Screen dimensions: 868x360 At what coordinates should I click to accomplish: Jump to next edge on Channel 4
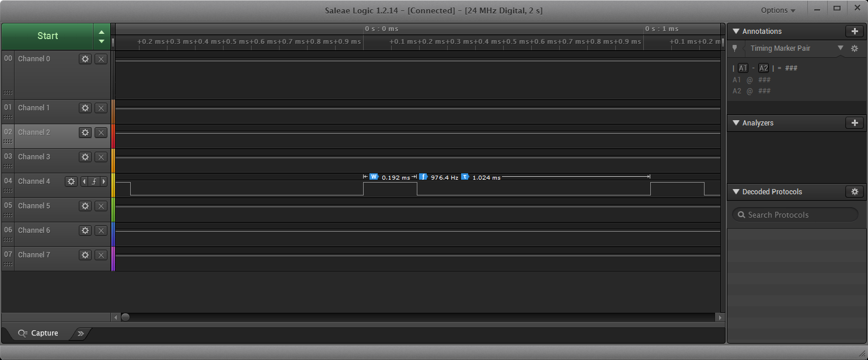[104, 181]
